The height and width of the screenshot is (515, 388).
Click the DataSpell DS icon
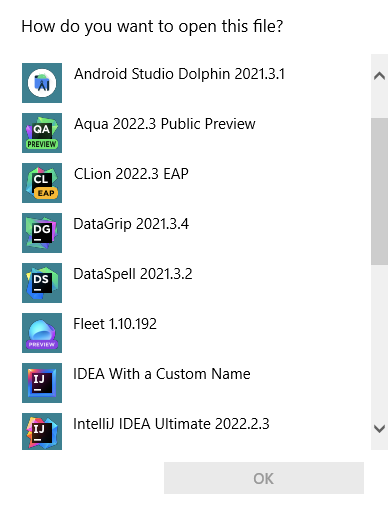[x=42, y=283]
